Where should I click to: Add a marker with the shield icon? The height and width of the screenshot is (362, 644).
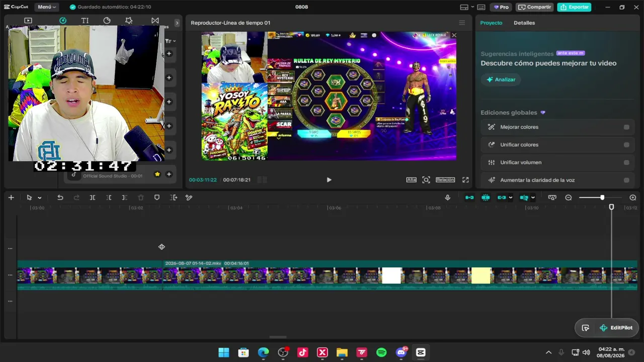[157, 198]
